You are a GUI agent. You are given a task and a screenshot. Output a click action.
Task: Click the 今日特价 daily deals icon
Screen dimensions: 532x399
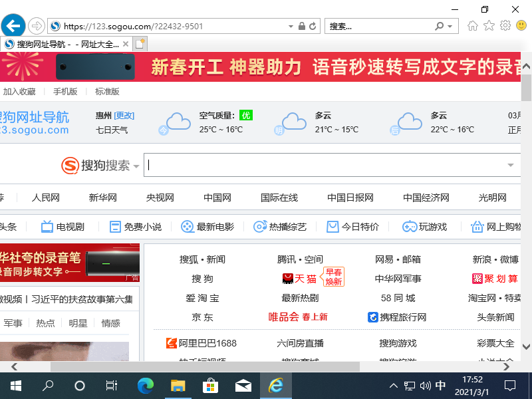[332, 226]
